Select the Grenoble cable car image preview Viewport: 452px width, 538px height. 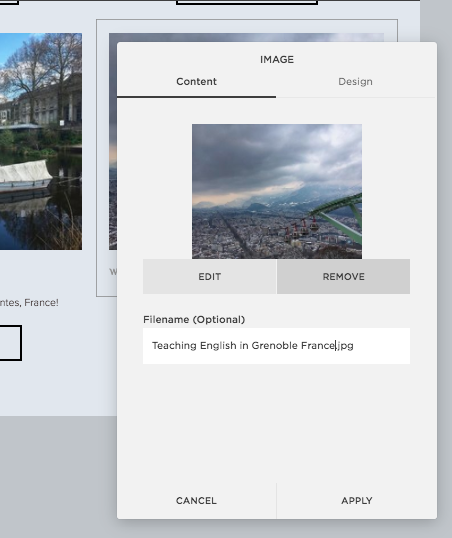pyautogui.click(x=277, y=191)
